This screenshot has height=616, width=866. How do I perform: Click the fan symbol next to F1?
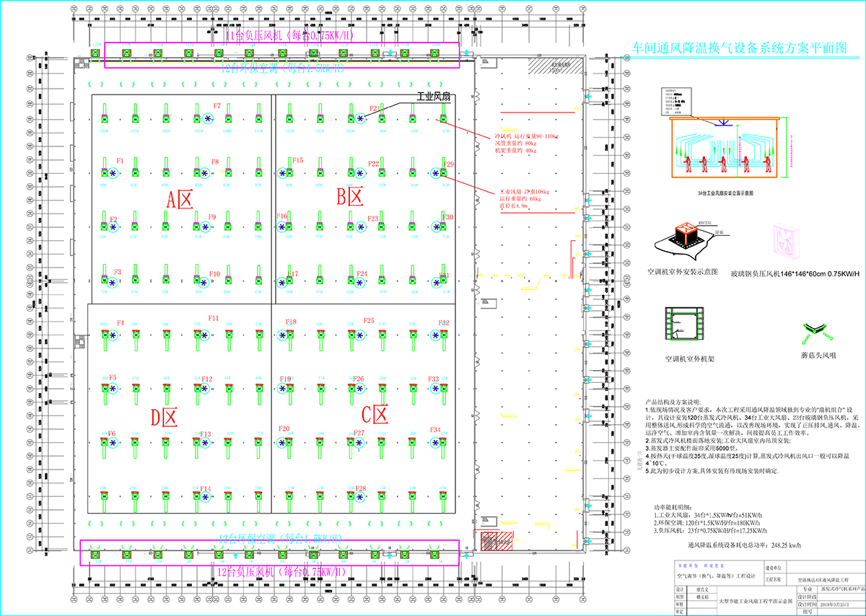click(113, 172)
